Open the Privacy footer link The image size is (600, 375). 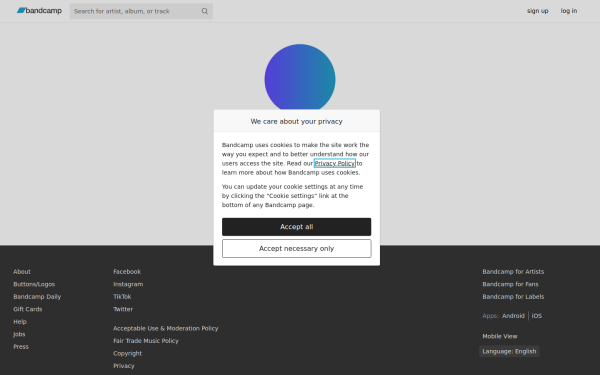click(x=124, y=366)
